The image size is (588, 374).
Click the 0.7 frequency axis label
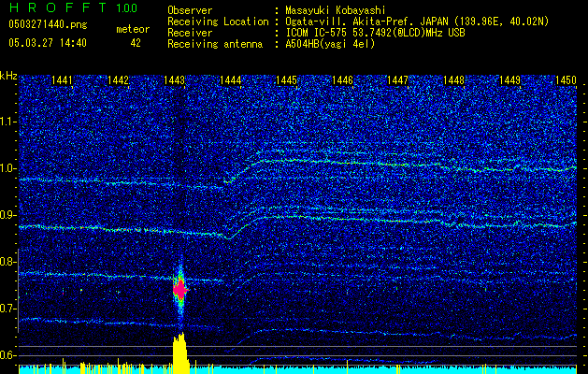(x=7, y=309)
